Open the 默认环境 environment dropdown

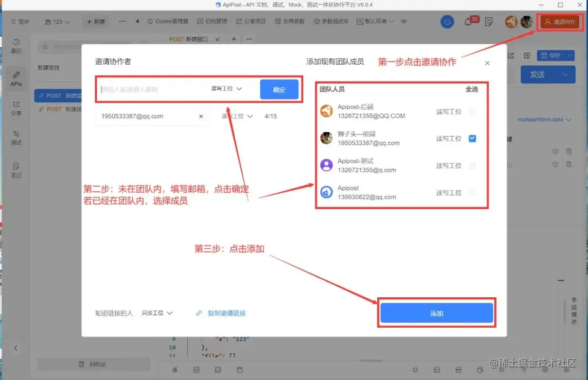(376, 21)
